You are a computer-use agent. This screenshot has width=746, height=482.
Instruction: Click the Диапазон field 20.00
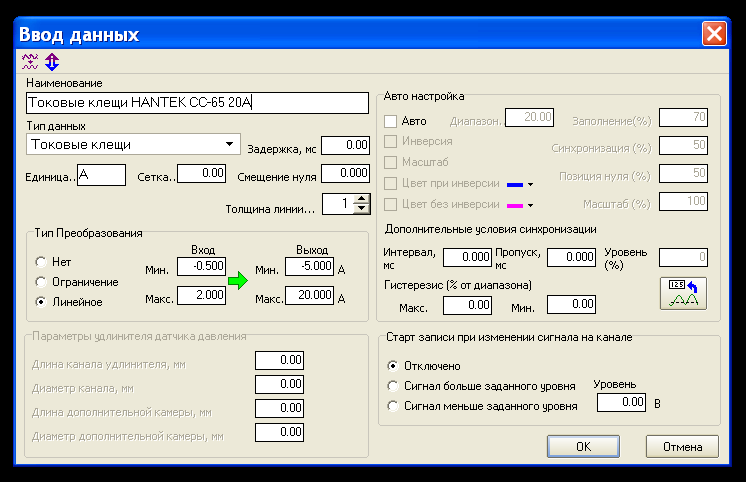coord(530,117)
